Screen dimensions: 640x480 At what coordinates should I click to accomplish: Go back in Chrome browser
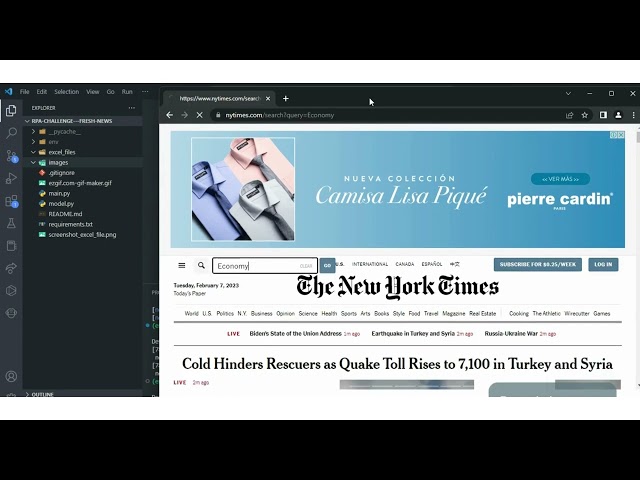169,115
